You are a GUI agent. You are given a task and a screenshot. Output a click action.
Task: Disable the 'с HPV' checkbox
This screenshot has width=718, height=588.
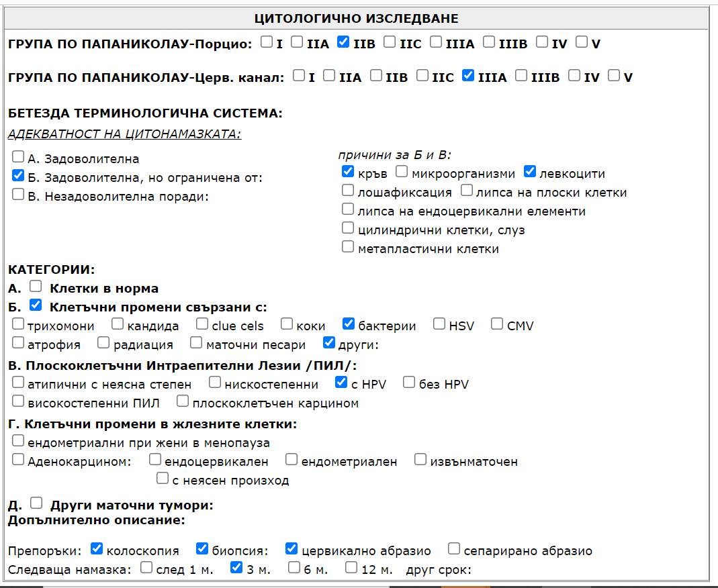tap(341, 383)
